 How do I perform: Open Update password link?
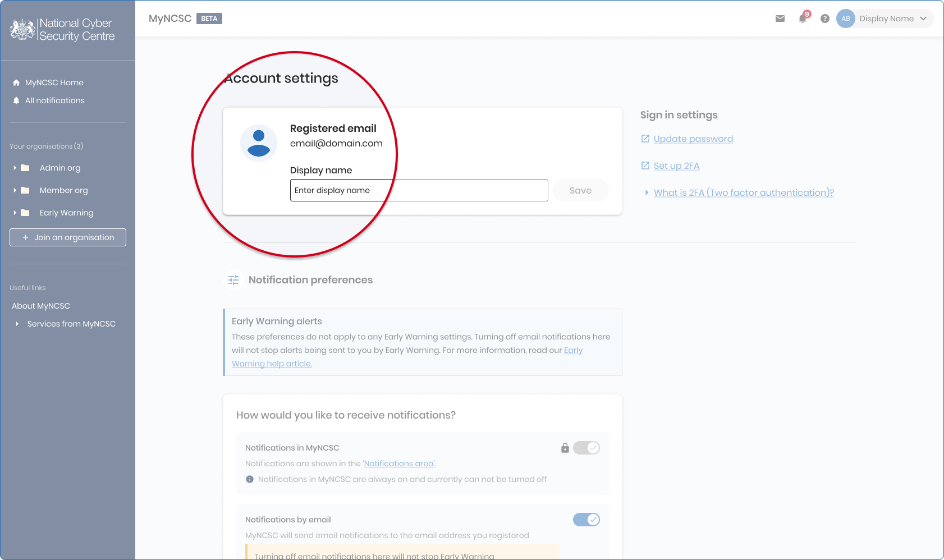click(x=693, y=139)
